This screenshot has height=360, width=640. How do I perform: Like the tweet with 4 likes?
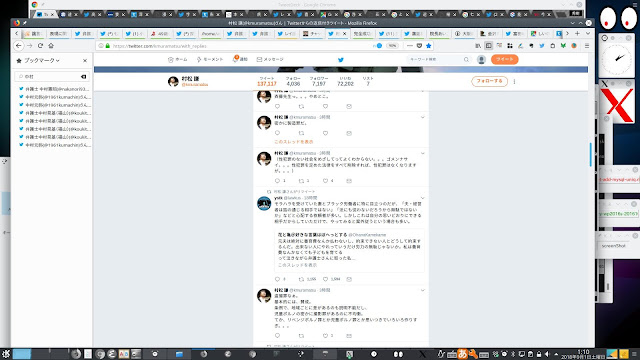(x=325, y=181)
